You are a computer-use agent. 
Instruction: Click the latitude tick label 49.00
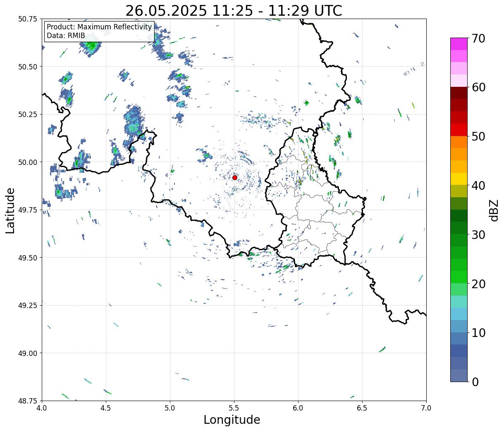pos(28,353)
